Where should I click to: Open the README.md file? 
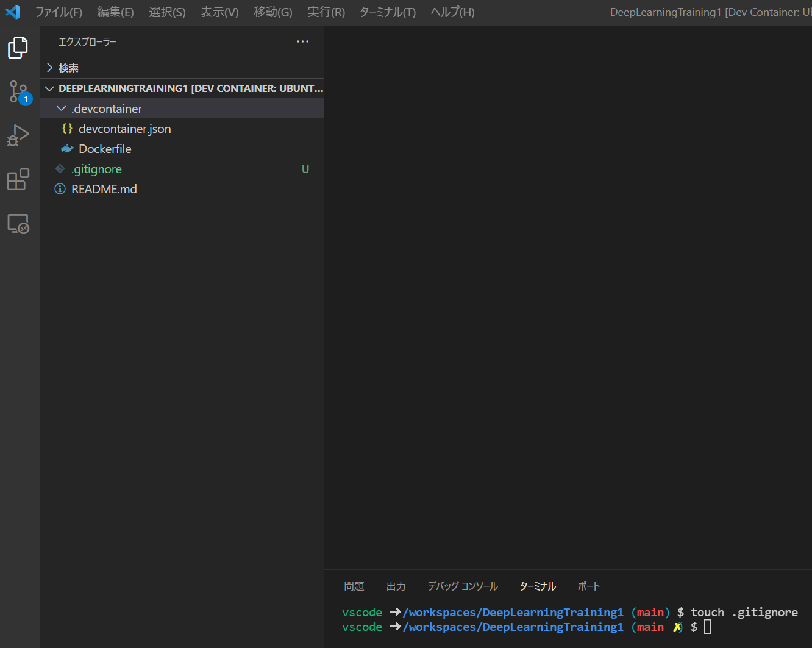[x=104, y=189]
